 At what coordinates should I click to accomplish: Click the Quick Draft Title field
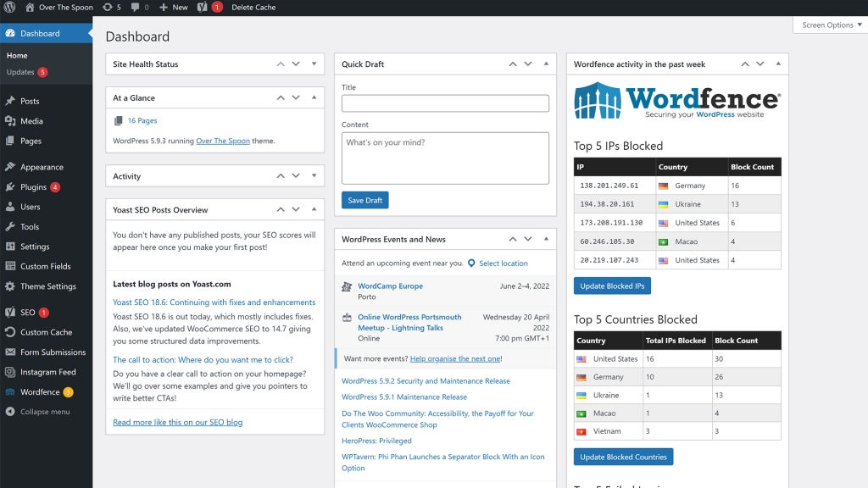pos(445,103)
